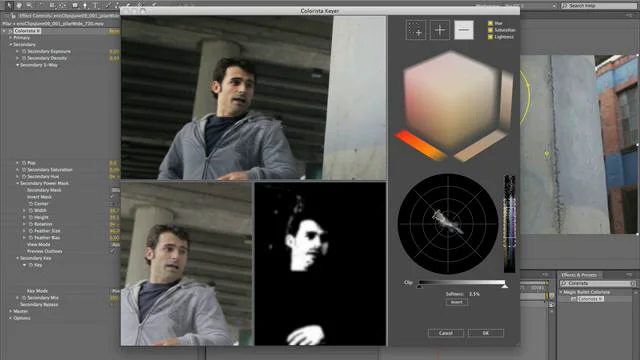The image size is (640, 360).
Task: Select the Selection arrow tool
Action: 9,5
